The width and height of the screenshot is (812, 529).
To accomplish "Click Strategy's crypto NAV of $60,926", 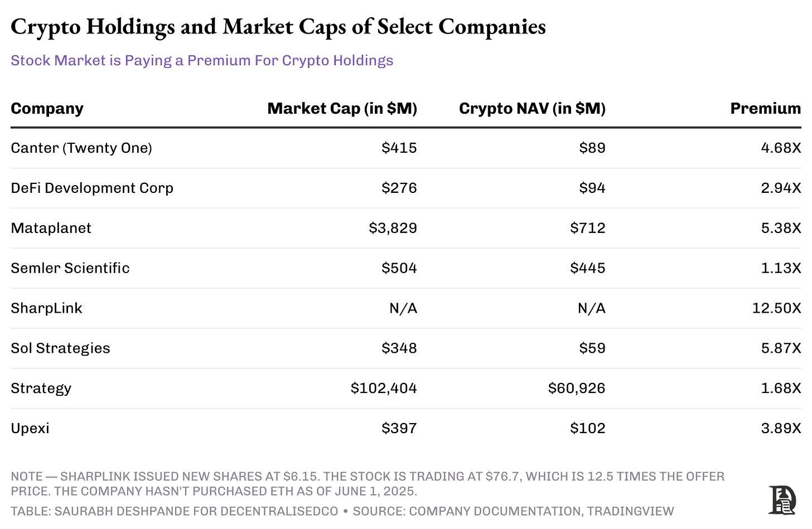I will tap(577, 389).
